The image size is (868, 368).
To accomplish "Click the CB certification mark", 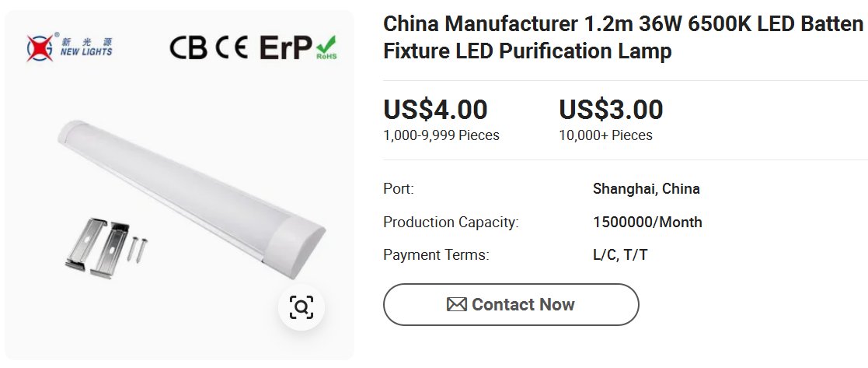I will click(189, 48).
